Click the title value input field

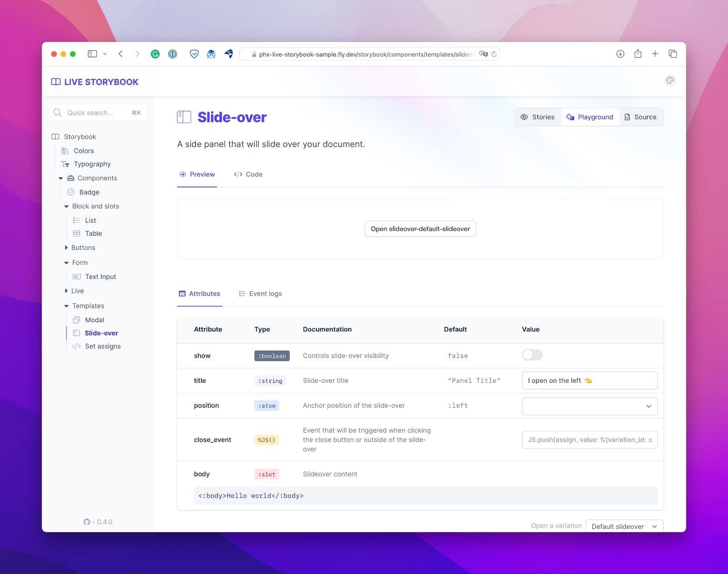(x=589, y=380)
